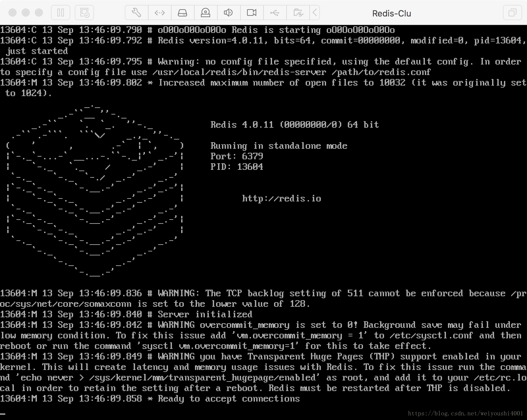Click the 'Port: 6379' line

237,156
